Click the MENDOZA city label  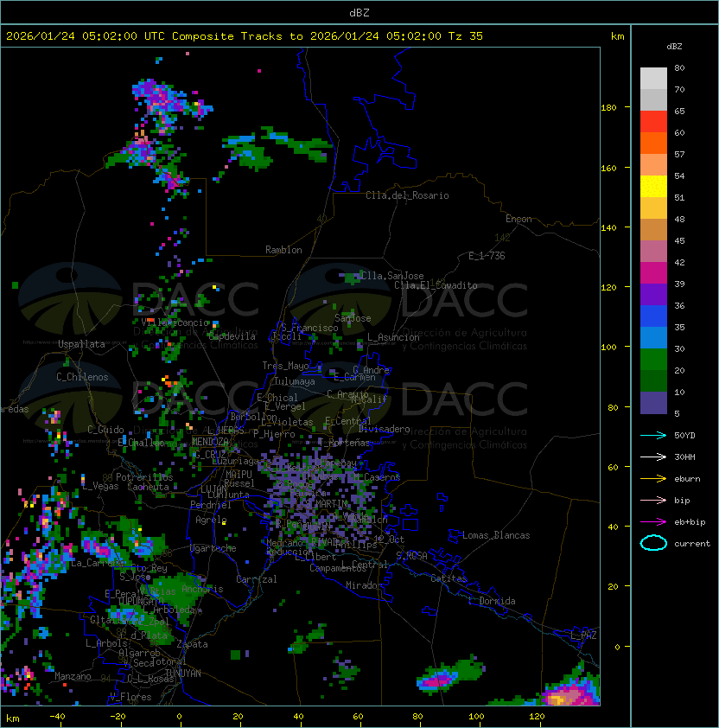[x=210, y=442]
